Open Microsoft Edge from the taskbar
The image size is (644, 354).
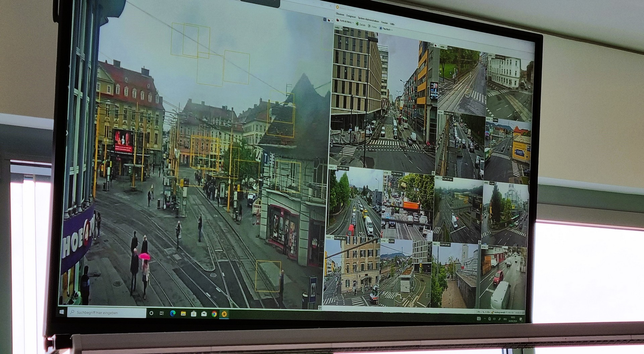pyautogui.click(x=173, y=313)
